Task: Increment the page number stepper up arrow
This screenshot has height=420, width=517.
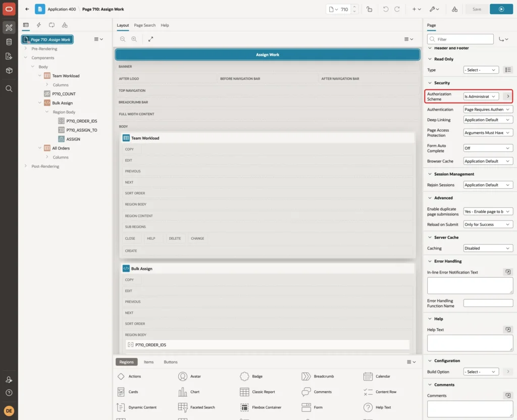Action: click(354, 7)
